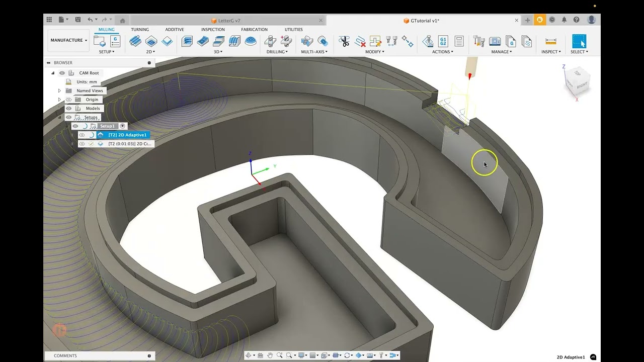Select the [T2] 2D Adaptive1 operation
This screenshot has height=362, width=644.
click(x=127, y=135)
